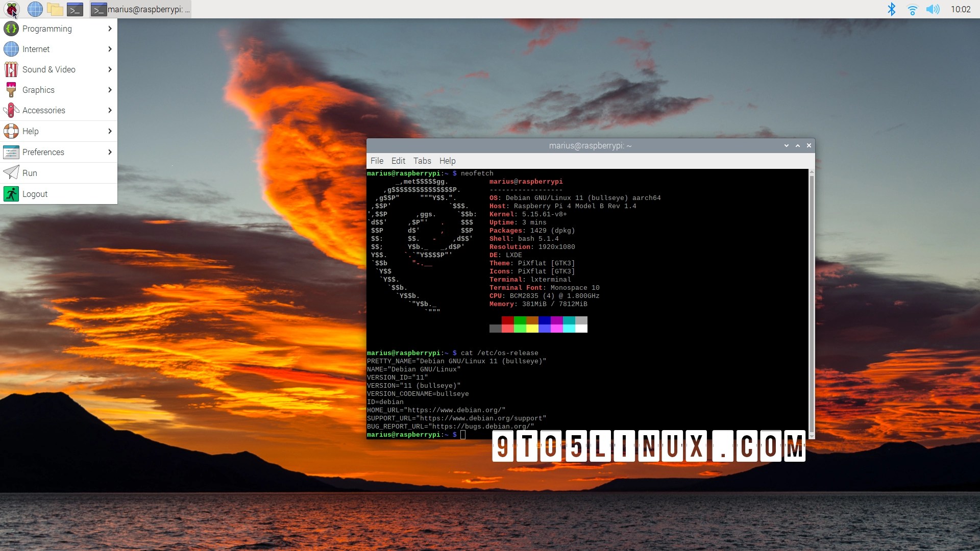Select the Sound & Video icon
Screen dimensions: 980x551
tap(11, 69)
